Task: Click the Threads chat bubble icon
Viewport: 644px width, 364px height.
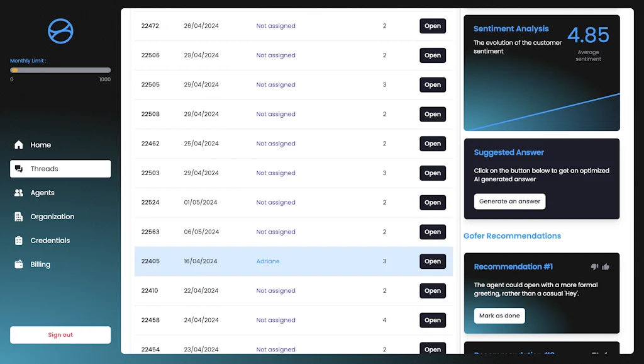Action: (x=18, y=168)
